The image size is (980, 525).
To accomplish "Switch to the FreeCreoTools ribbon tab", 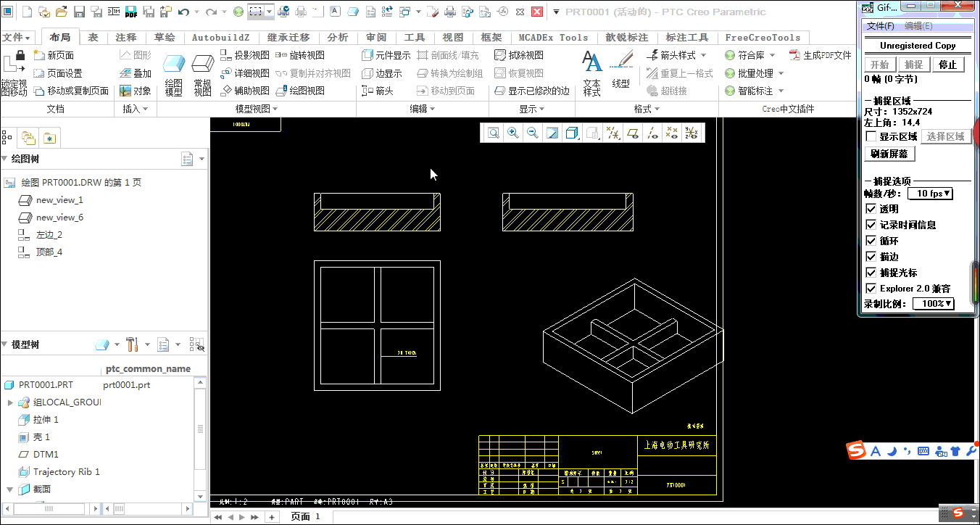I will point(763,38).
